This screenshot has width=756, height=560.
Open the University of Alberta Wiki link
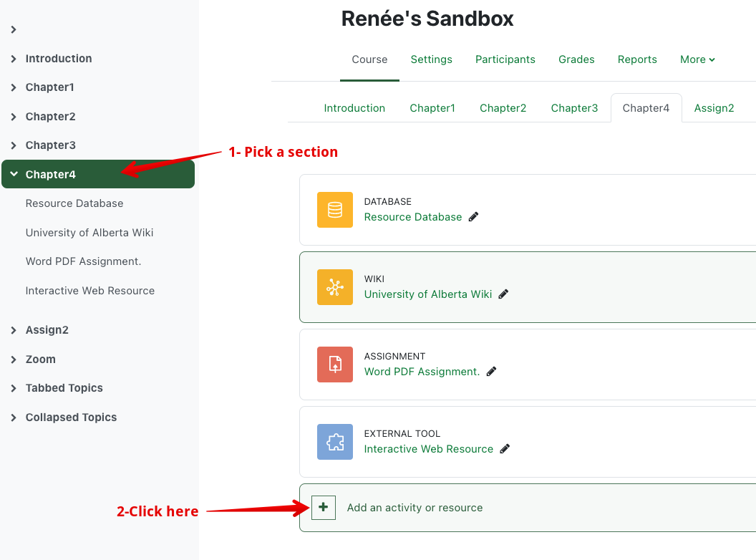(427, 294)
